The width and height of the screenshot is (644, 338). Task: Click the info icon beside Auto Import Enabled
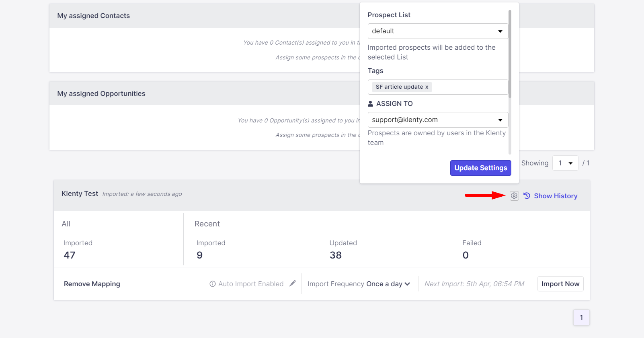click(x=213, y=284)
